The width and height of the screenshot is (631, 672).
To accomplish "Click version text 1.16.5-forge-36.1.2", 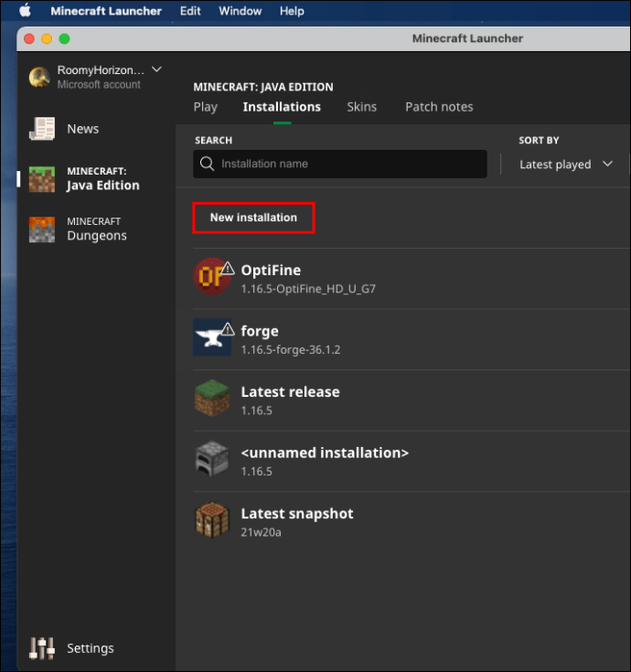I will pos(291,349).
